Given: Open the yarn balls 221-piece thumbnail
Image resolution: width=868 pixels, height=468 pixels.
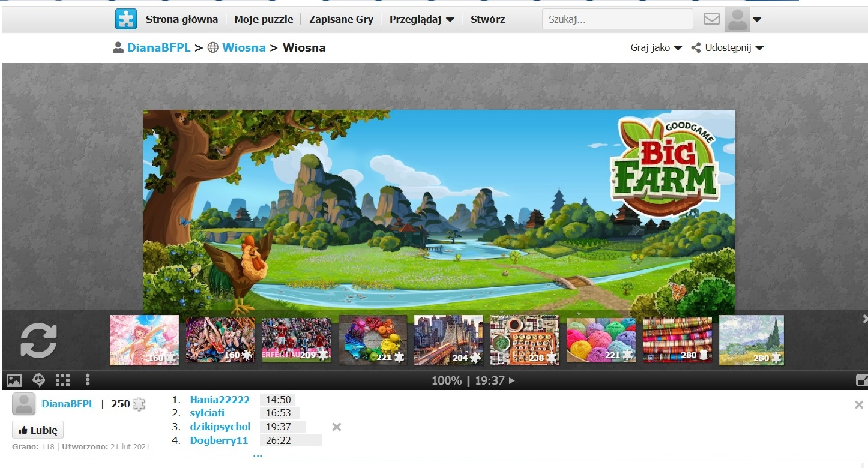Looking at the screenshot, I should [x=601, y=340].
